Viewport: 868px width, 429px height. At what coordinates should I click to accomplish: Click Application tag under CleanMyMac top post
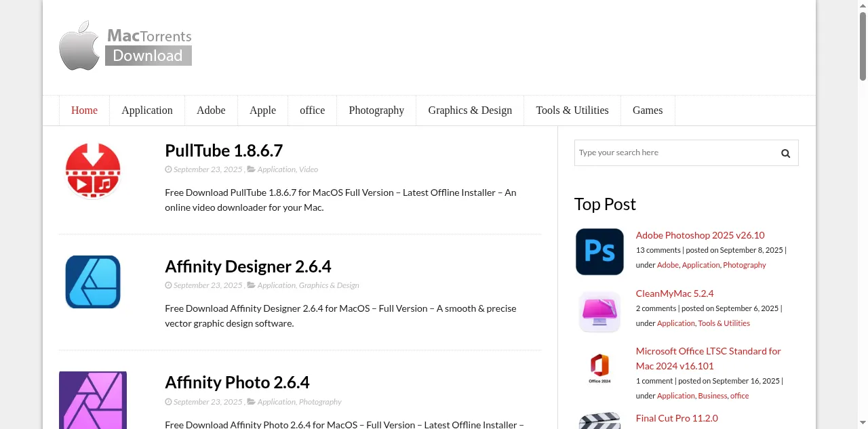pos(676,323)
